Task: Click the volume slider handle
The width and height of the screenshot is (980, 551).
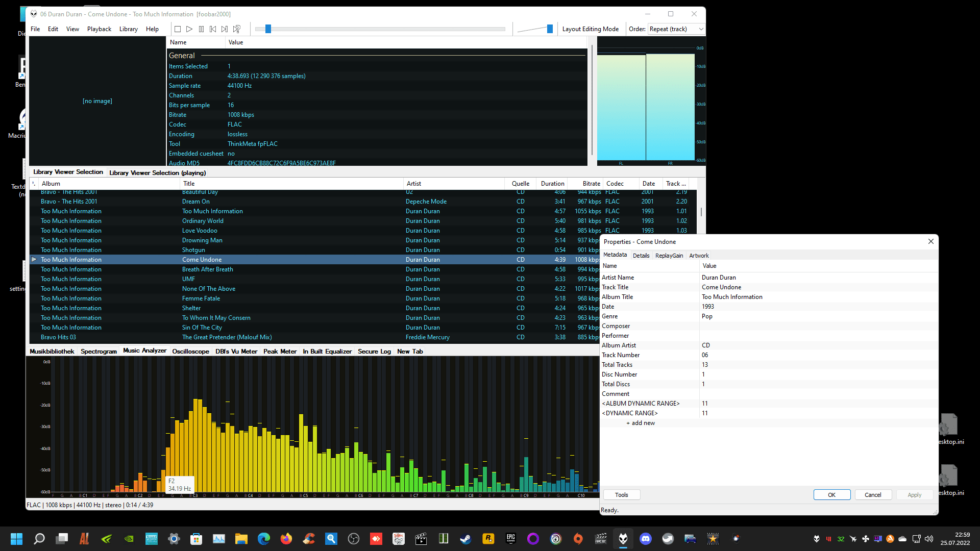Action: 550,29
